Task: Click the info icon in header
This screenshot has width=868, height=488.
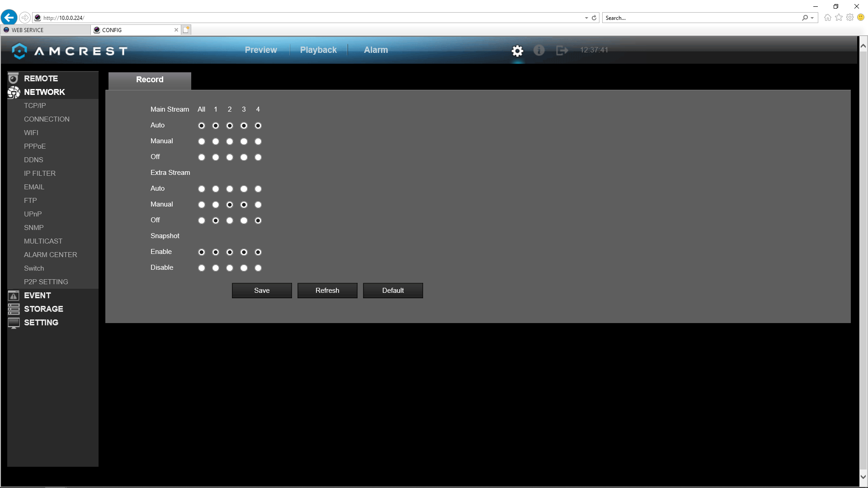Action: click(539, 50)
